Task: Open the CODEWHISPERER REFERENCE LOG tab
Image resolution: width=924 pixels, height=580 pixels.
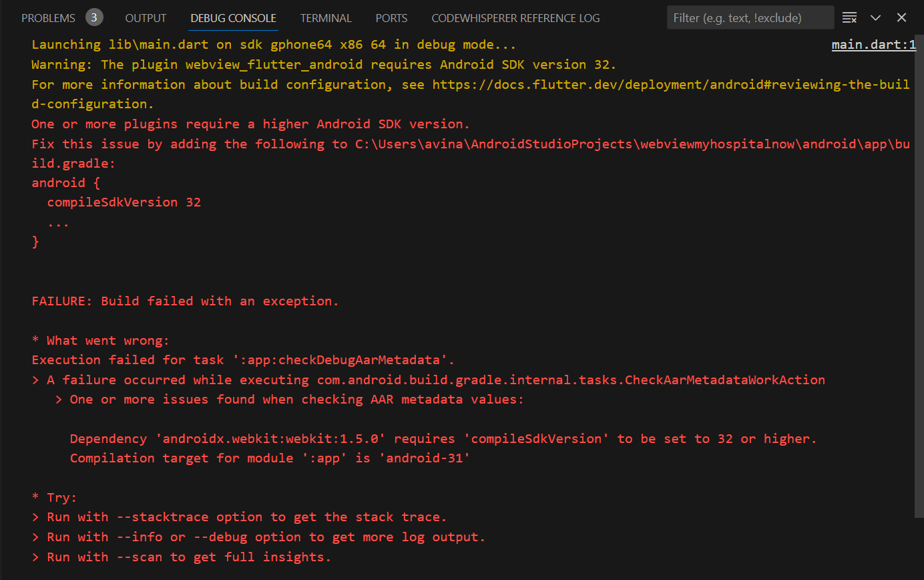Action: point(515,18)
